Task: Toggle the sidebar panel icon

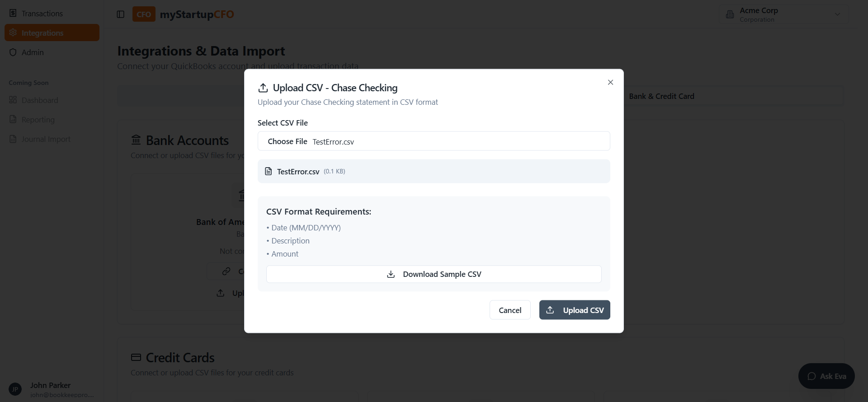Action: 120,14
